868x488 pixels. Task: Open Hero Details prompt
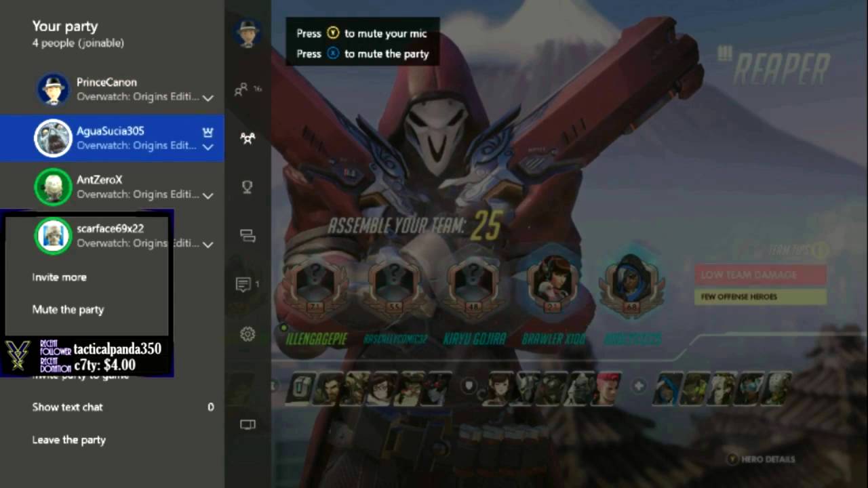click(759, 459)
